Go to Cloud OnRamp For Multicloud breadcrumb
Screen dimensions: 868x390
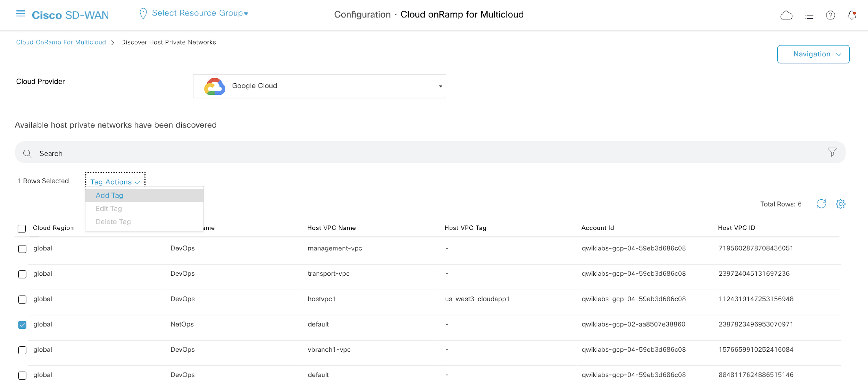coord(61,42)
